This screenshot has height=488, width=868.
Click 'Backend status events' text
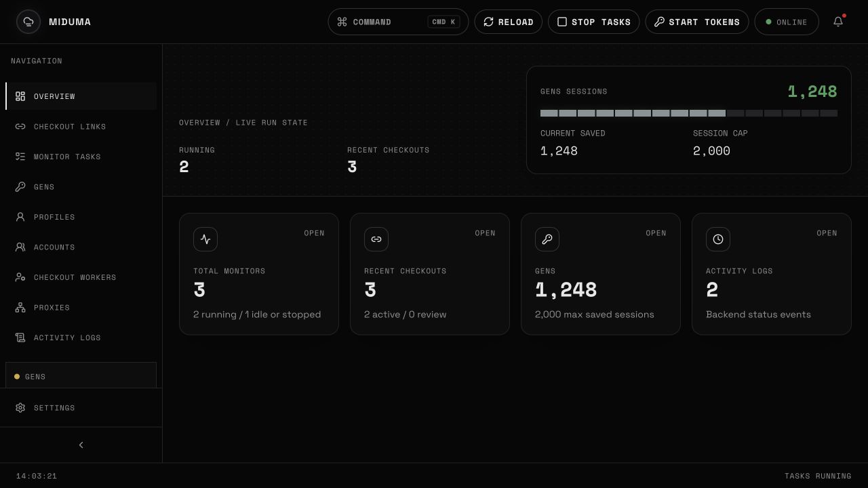click(758, 314)
